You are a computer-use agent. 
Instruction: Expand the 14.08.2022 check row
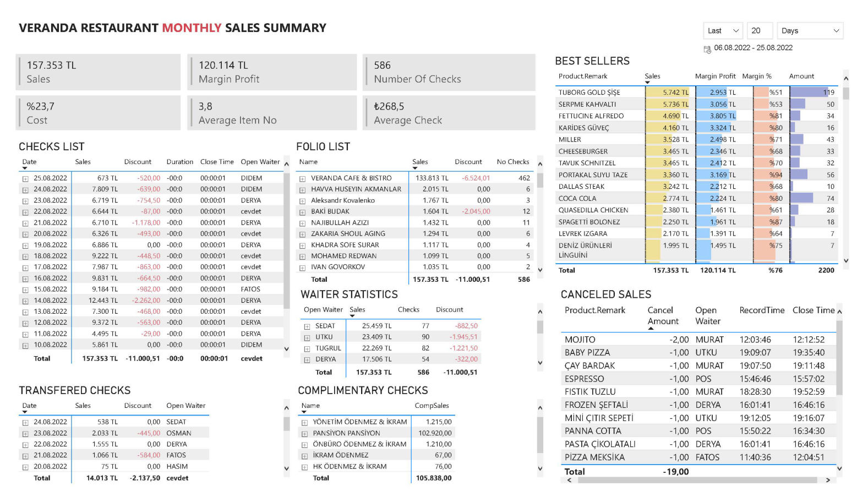25,301
